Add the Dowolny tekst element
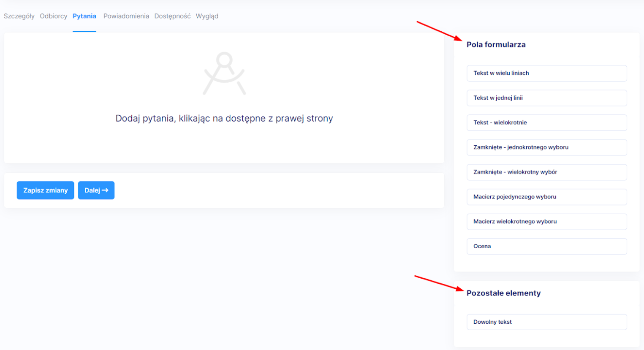Viewport: 644px width, 350px height. pyautogui.click(x=546, y=322)
